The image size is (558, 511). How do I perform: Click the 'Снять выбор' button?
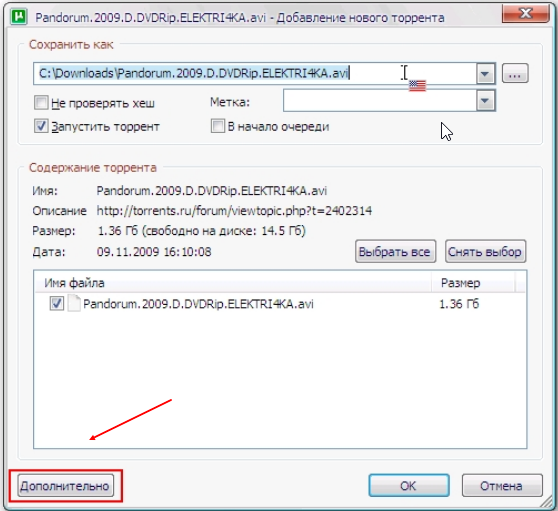(x=485, y=252)
